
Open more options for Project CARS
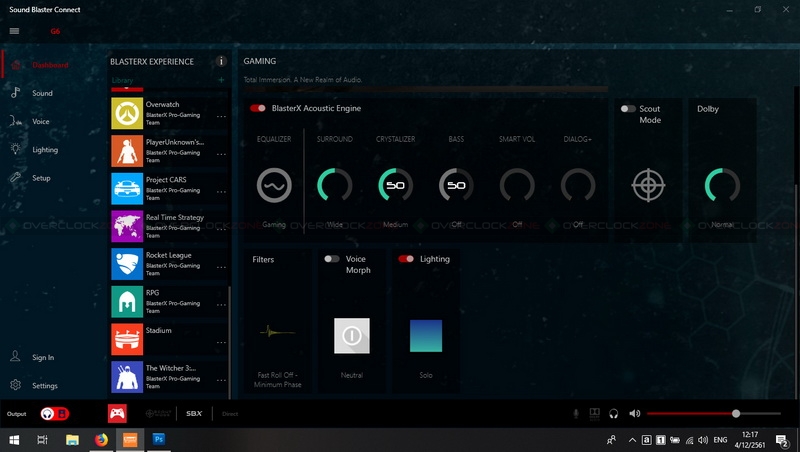pyautogui.click(x=221, y=192)
